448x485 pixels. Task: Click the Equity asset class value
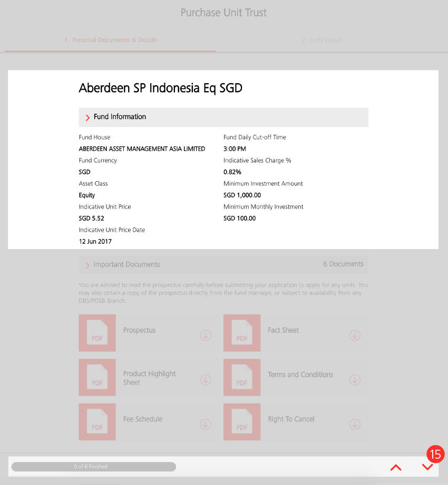[x=86, y=195]
